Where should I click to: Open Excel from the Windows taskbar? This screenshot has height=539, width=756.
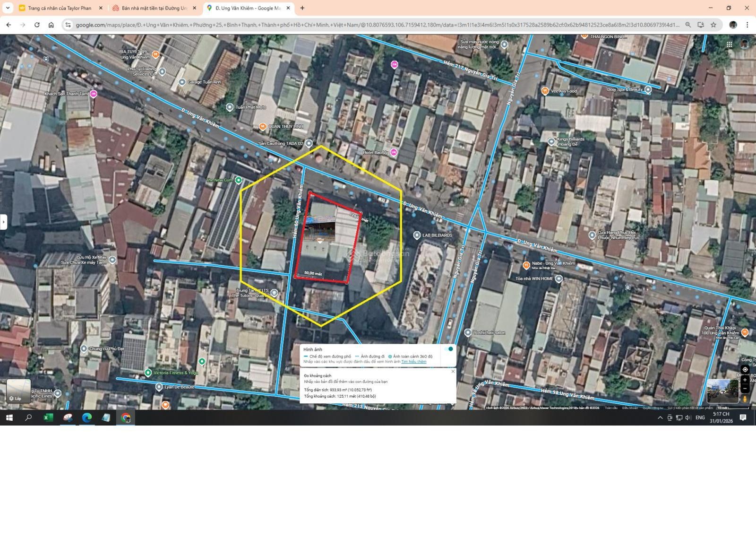click(x=48, y=417)
